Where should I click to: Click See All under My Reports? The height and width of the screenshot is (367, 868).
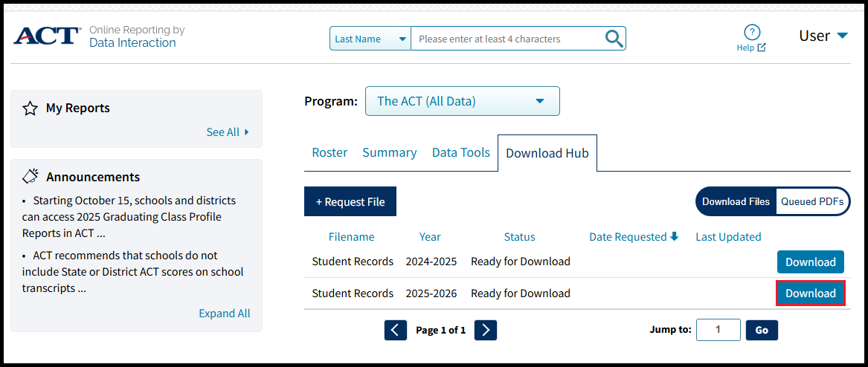[x=227, y=132]
